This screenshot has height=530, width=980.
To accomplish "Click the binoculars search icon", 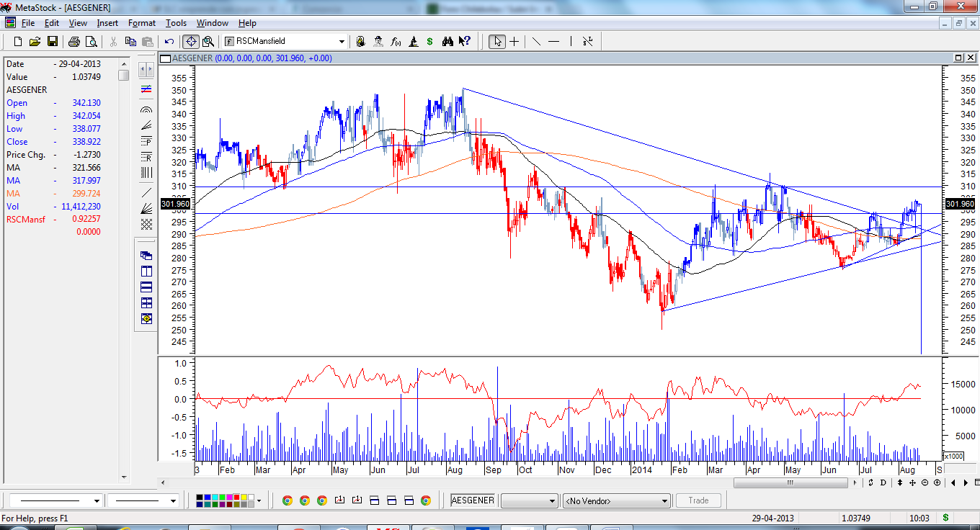I will point(447,41).
